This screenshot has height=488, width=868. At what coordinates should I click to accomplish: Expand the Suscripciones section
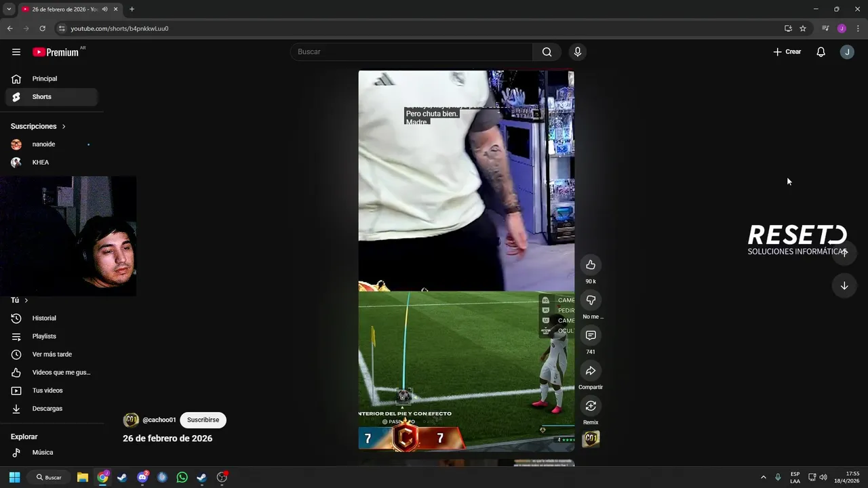click(39, 126)
